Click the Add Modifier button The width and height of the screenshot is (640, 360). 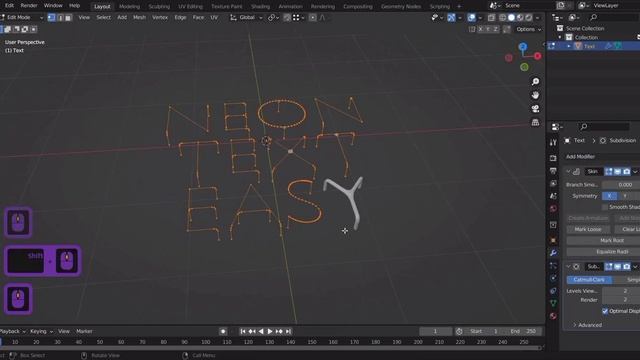tap(601, 157)
